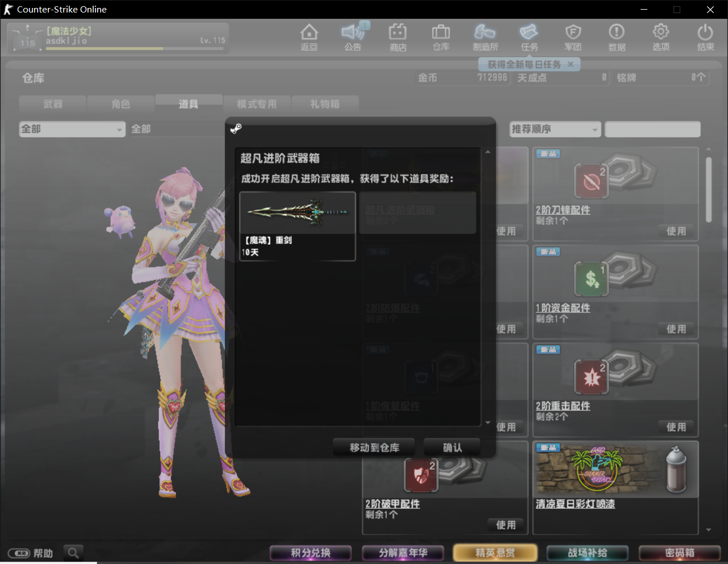Click the inventory list scroll-down arrow

coord(709,530)
